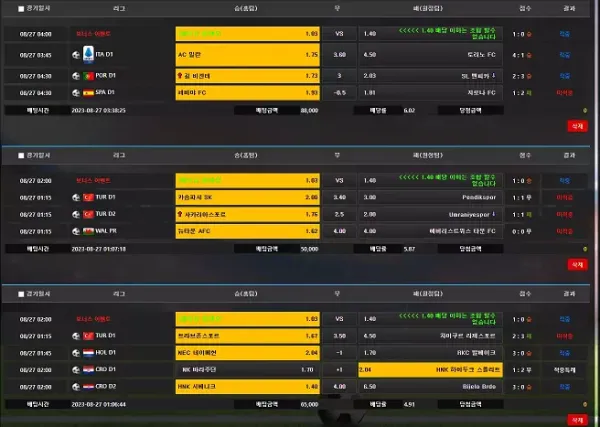600x427 pixels.
Task: Click the red up-arrow icon in TUR D2 home cell
Action: tap(179, 214)
